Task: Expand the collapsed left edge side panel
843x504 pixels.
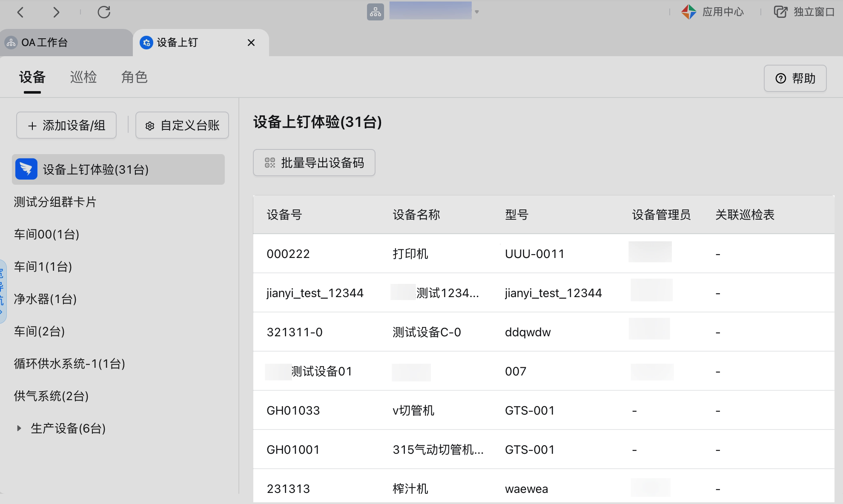Action: coord(2,292)
